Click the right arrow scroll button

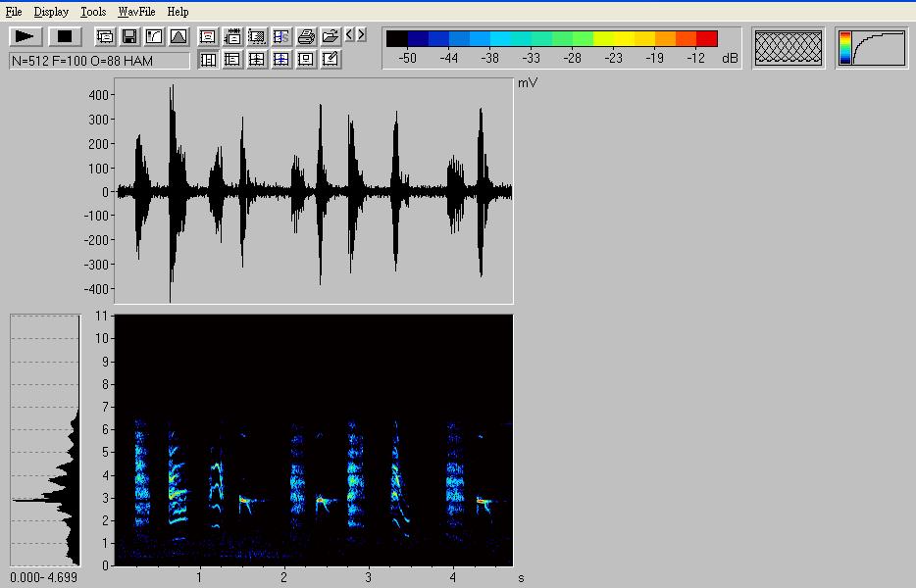coord(361,35)
